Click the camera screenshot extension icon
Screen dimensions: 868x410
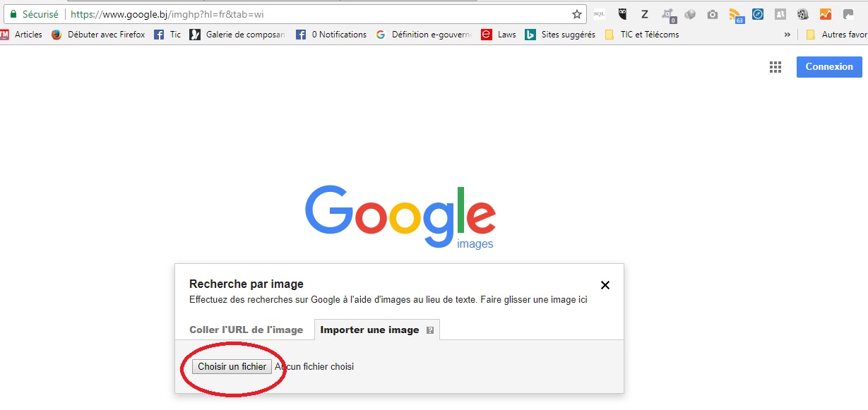pyautogui.click(x=713, y=14)
